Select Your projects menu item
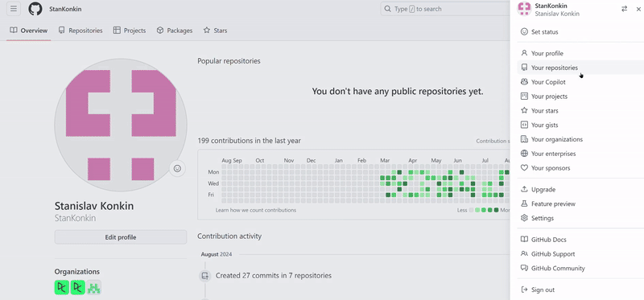The image size is (644, 300). (x=580, y=96)
